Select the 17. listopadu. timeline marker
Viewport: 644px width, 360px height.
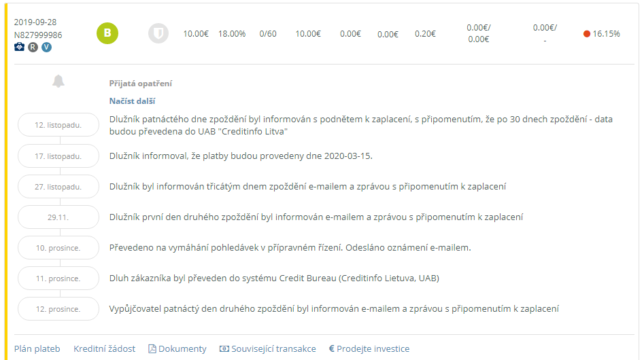58,156
